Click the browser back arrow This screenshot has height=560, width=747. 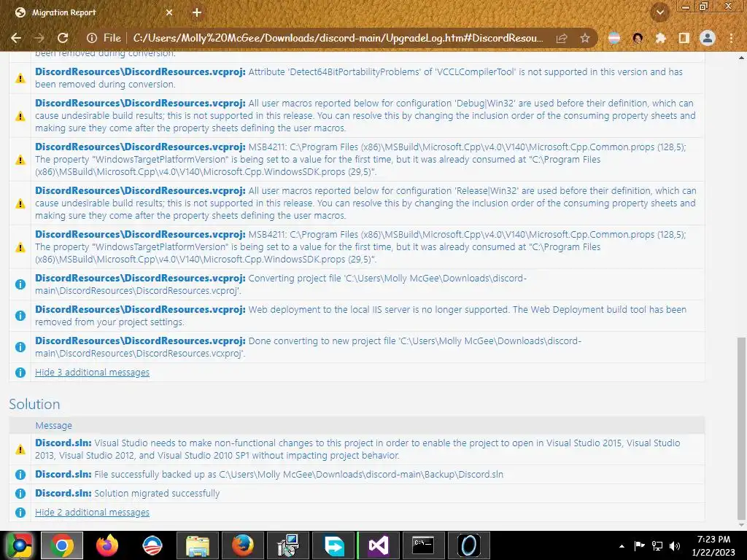pyautogui.click(x=16, y=38)
